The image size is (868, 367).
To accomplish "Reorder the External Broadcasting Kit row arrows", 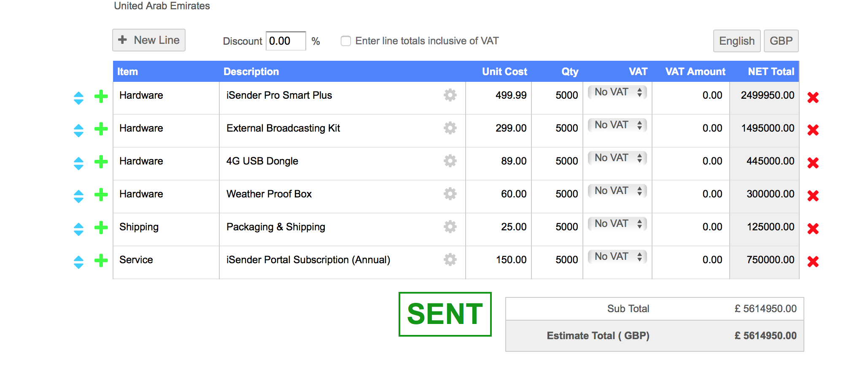I will tap(78, 131).
